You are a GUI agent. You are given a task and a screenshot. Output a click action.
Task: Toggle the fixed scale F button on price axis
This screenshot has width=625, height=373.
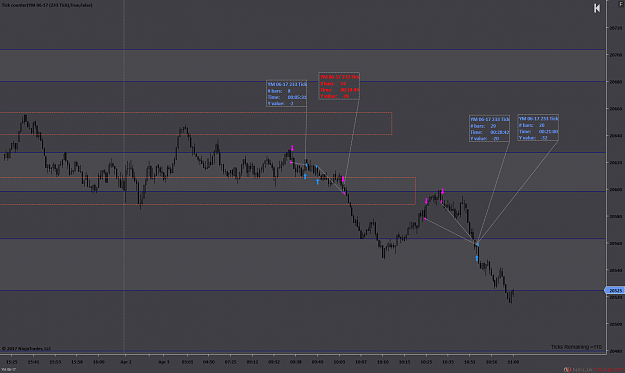coord(621,4)
